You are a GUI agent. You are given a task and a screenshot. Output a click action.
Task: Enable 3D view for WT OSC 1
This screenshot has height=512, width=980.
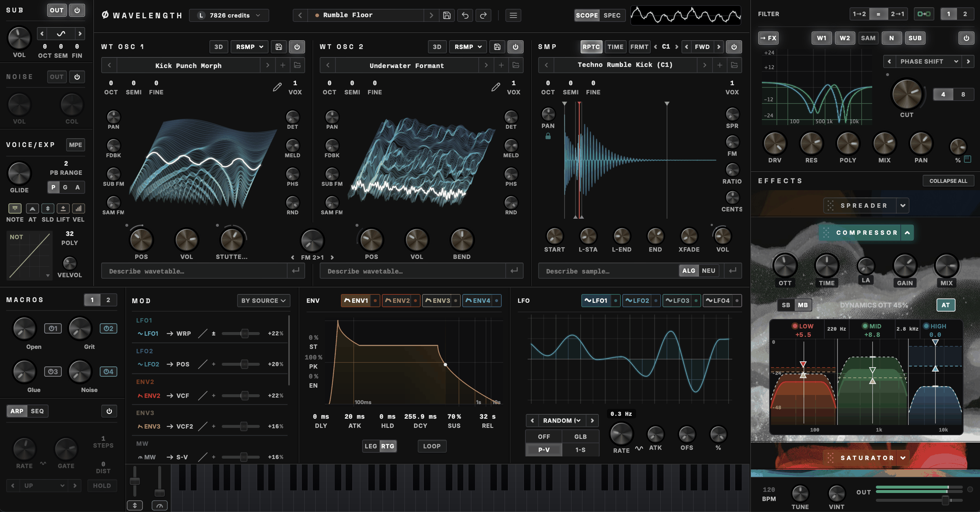219,47
